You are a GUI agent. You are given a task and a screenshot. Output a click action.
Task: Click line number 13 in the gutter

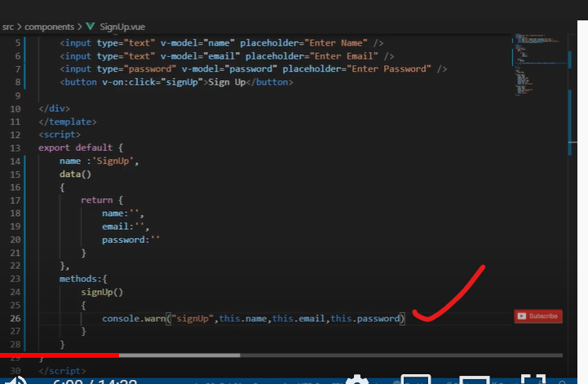coord(16,148)
